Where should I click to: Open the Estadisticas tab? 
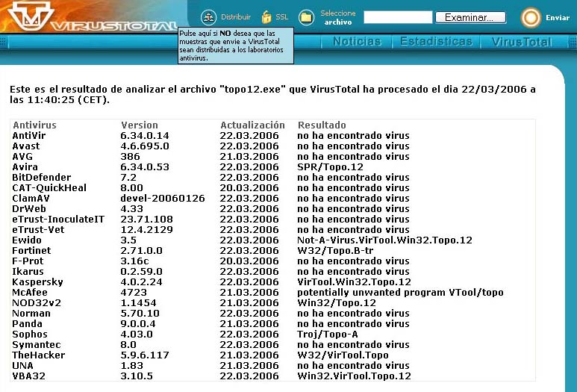click(x=436, y=41)
